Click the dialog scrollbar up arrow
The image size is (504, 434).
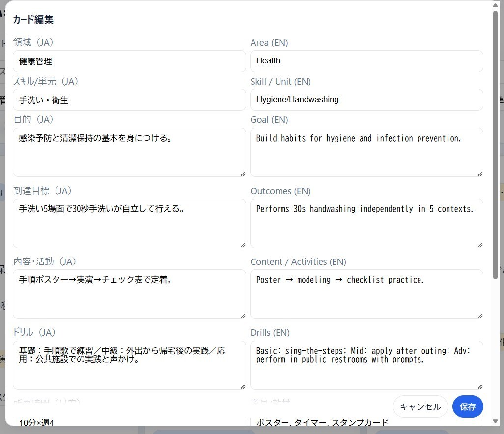tap(495, 5)
